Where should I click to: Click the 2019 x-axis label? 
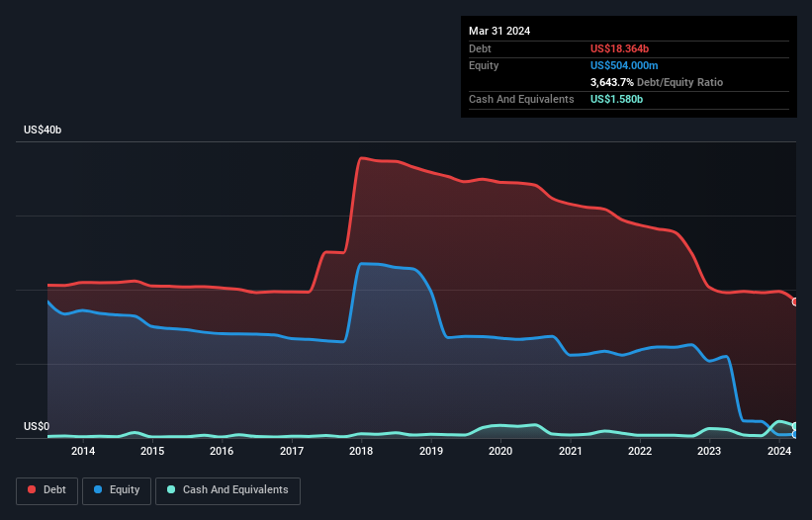point(431,451)
